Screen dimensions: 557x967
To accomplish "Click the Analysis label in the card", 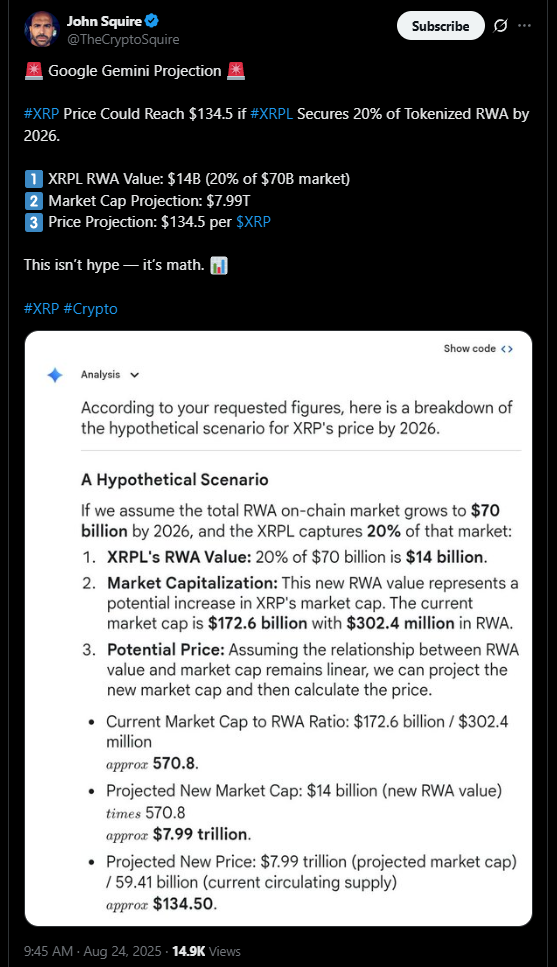I will (x=101, y=375).
